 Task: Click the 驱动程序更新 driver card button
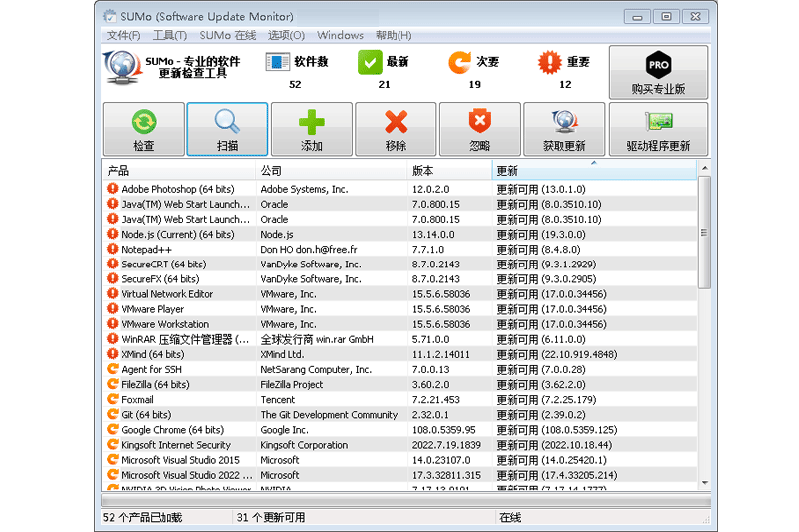pyautogui.click(x=658, y=129)
